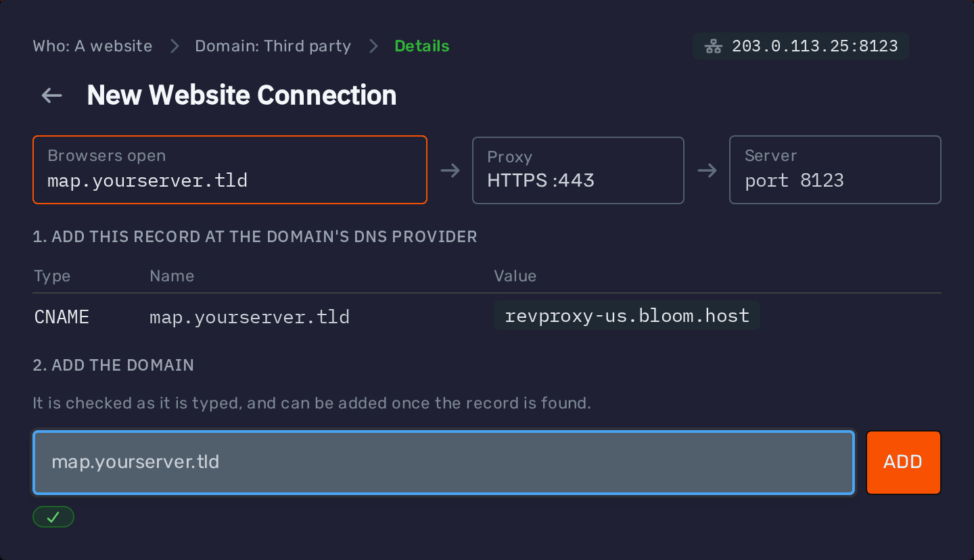Click '2. ADD THE DOMAIN' section heading
This screenshot has height=560, width=974.
[x=114, y=365]
